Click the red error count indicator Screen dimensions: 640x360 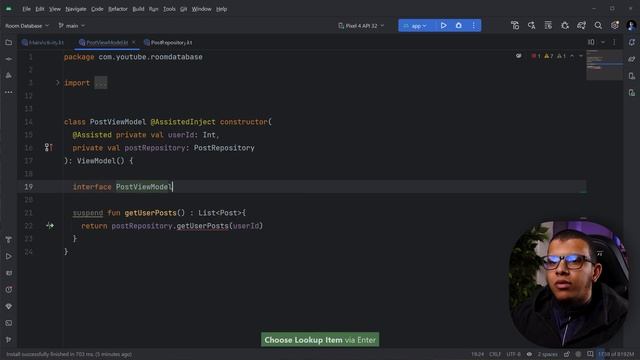[x=536, y=56]
